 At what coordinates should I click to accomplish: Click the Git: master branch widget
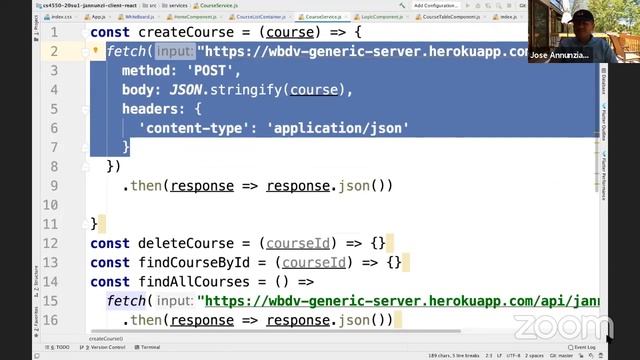pyautogui.click(x=561, y=356)
